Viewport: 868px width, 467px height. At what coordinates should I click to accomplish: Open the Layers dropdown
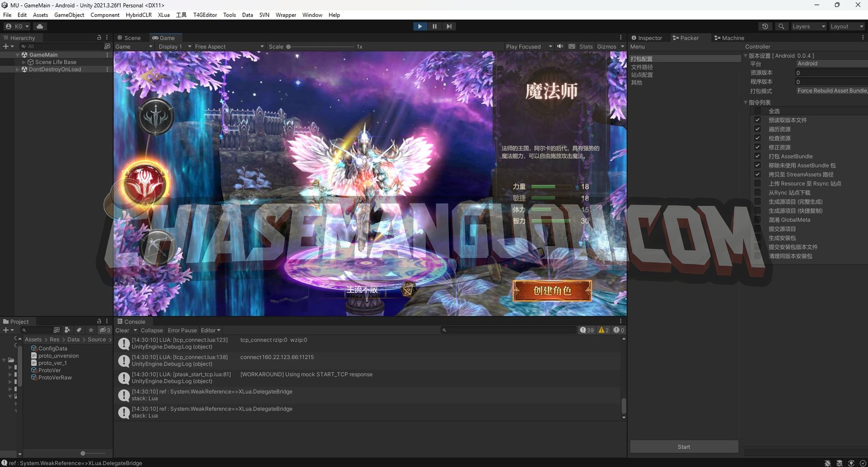[x=808, y=26]
